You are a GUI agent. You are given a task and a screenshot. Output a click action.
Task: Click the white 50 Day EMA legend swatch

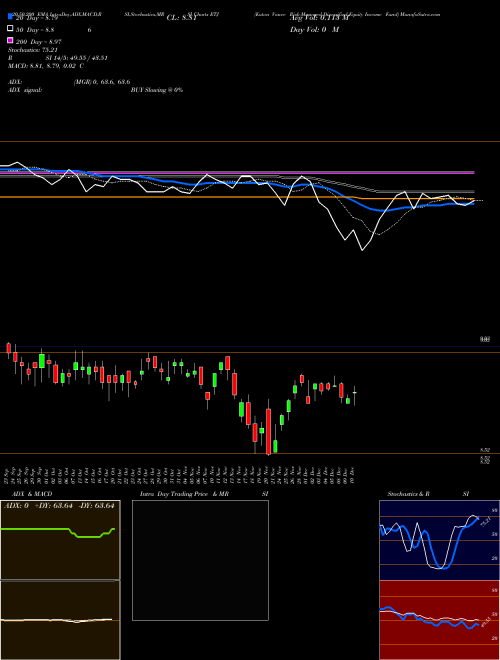coord(10,29)
